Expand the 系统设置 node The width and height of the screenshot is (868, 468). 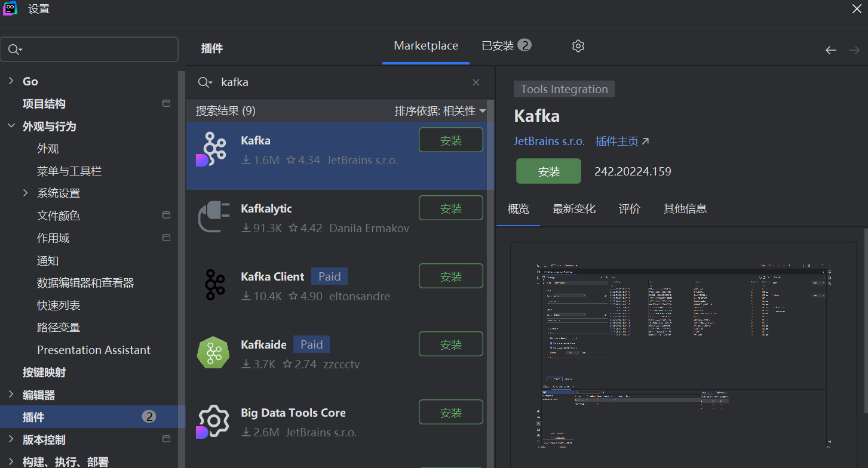[25, 193]
